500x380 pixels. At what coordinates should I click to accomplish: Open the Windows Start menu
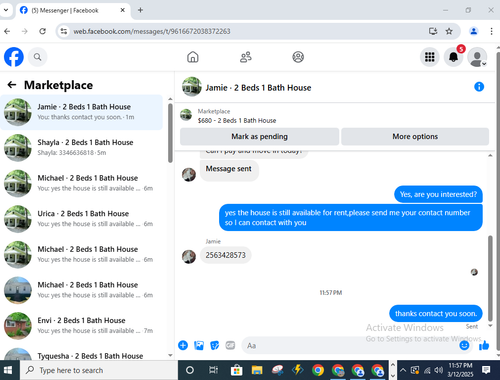point(7,370)
